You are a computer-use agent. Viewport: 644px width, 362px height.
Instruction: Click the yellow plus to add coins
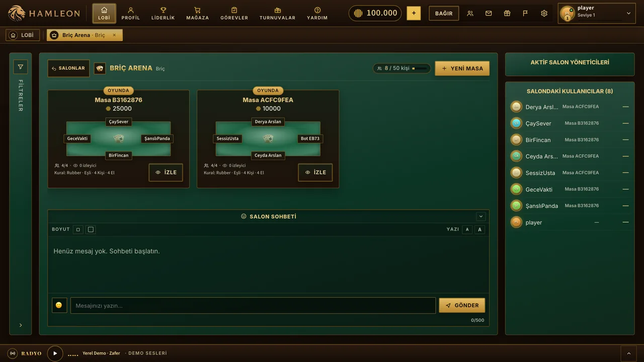[414, 14]
